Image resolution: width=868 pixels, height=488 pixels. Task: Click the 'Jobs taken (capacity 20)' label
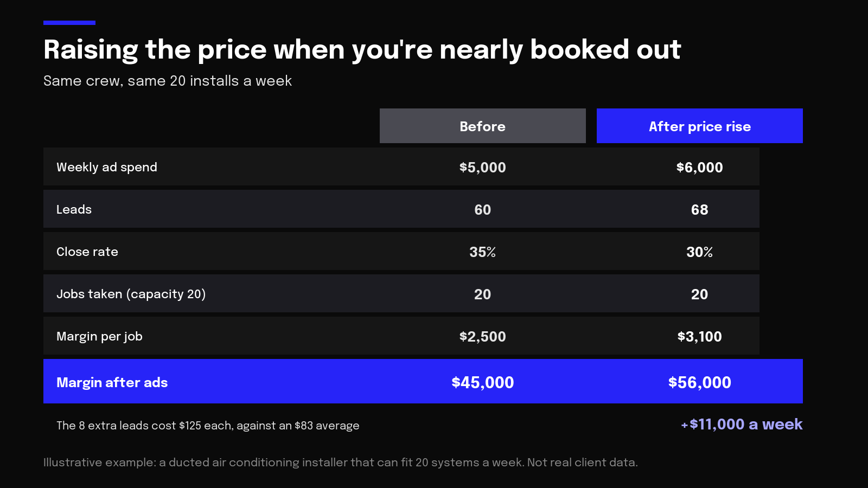point(131,294)
